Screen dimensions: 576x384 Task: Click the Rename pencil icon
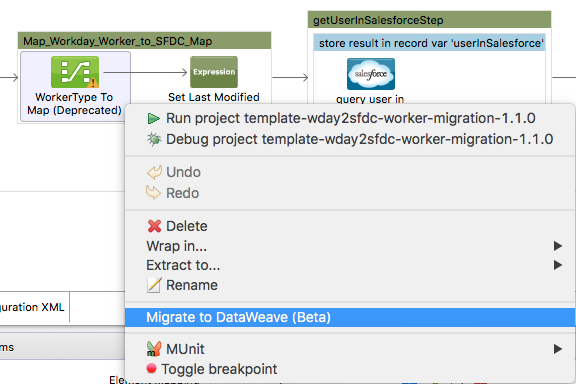click(x=154, y=285)
